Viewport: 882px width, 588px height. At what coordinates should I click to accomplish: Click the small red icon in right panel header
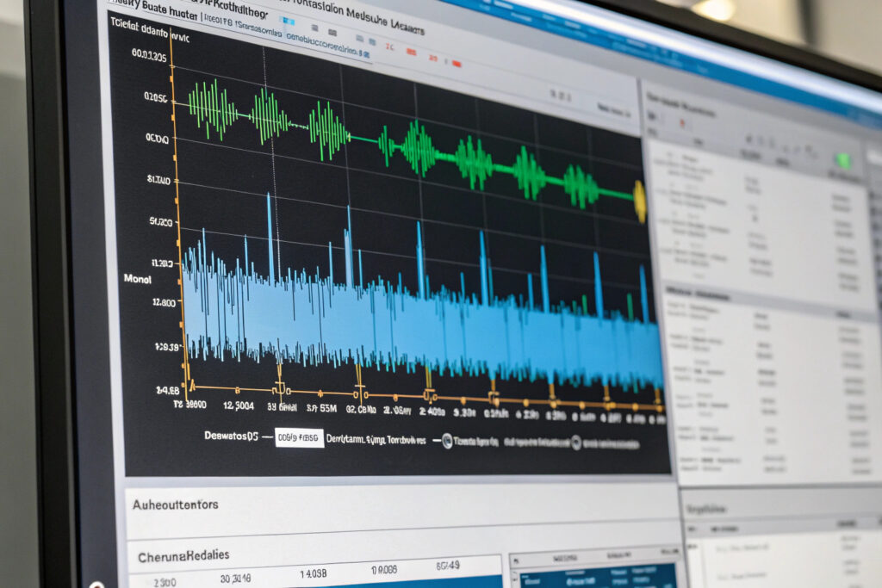(683, 123)
